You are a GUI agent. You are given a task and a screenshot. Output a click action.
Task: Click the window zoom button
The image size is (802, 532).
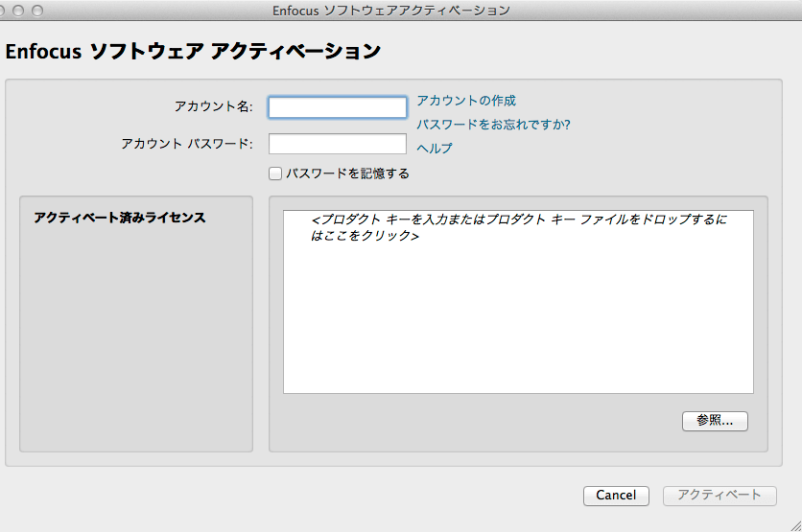pyautogui.click(x=37, y=11)
